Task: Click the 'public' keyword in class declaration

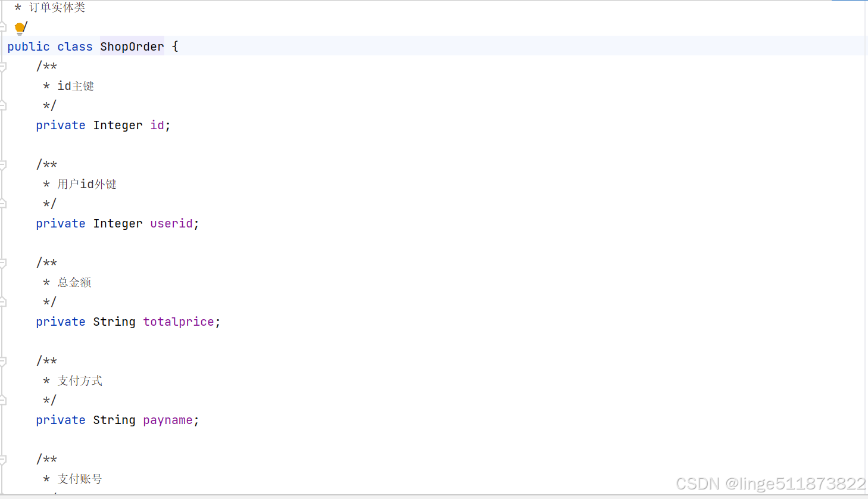Action: pyautogui.click(x=29, y=46)
